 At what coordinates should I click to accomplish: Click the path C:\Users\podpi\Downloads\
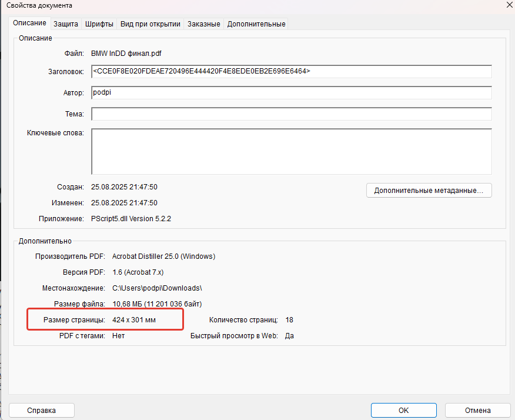pyautogui.click(x=157, y=288)
